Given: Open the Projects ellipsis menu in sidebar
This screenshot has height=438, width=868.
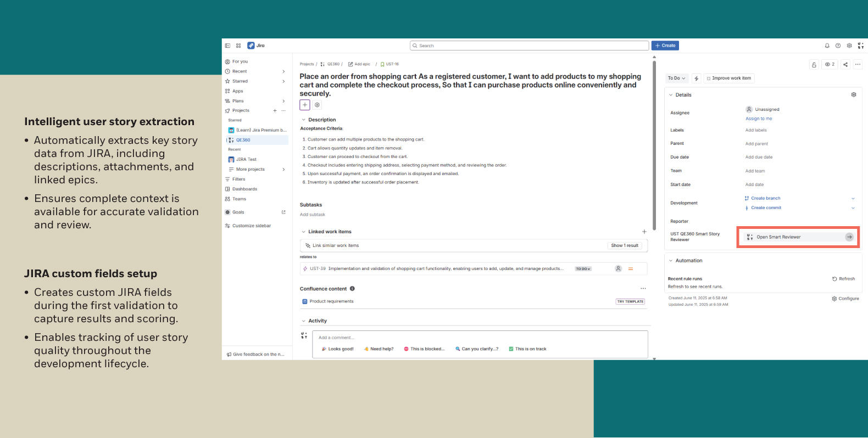Looking at the screenshot, I should coord(283,111).
